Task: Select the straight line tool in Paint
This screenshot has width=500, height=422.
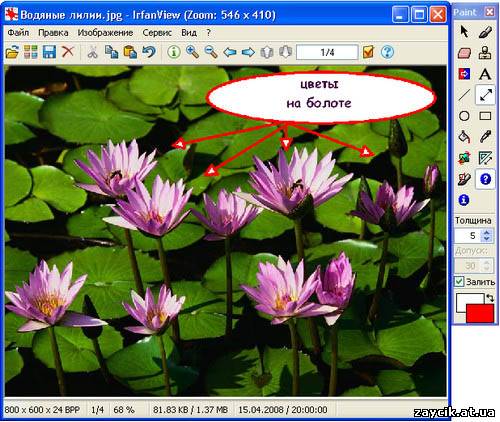Action: click(464, 95)
